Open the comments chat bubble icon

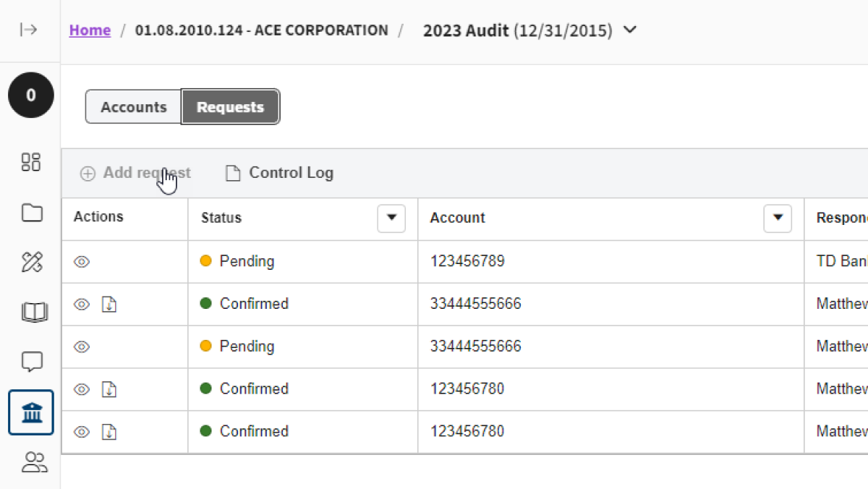point(30,362)
